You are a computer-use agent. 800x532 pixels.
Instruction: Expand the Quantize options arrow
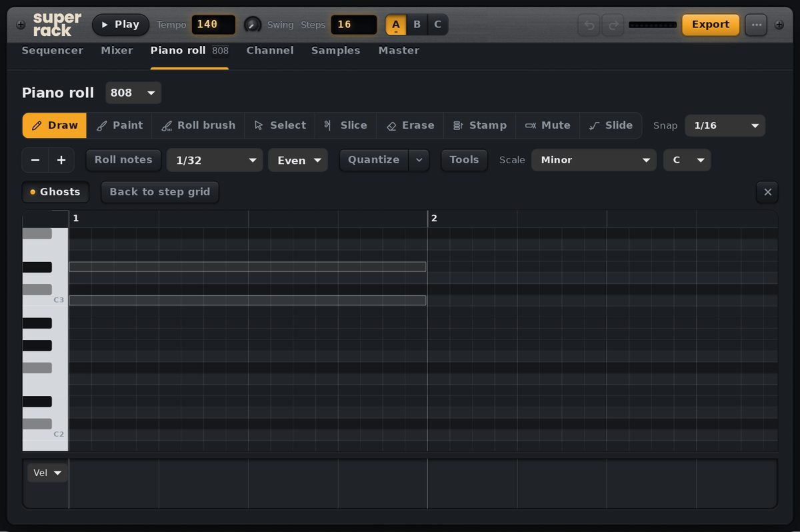point(419,160)
